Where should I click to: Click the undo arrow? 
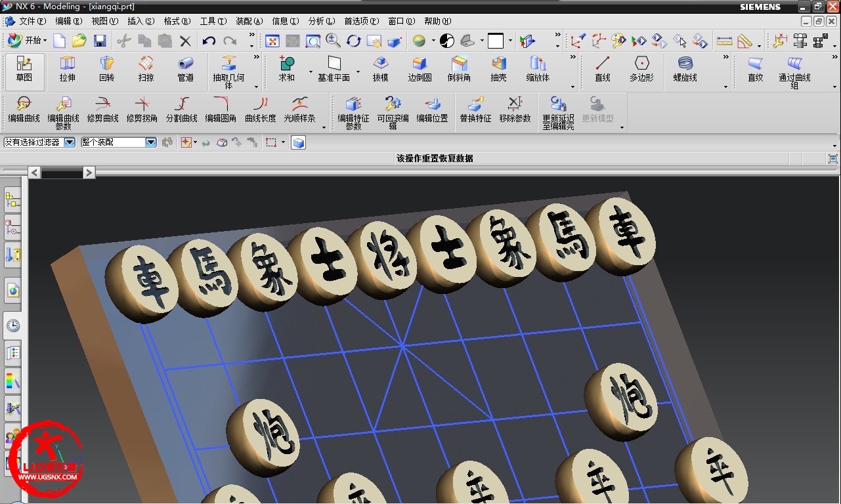point(209,41)
